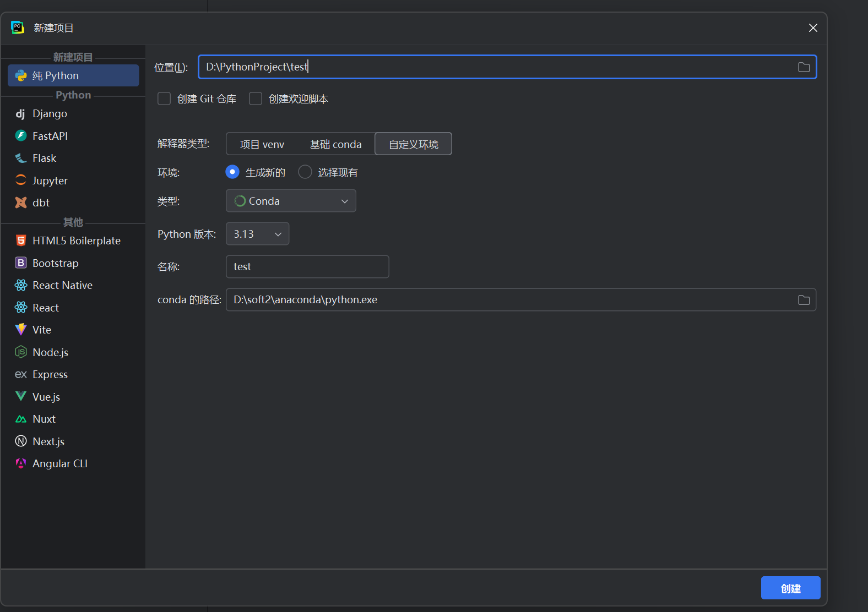Click the Express label text
This screenshot has height=612, width=868.
click(50, 375)
